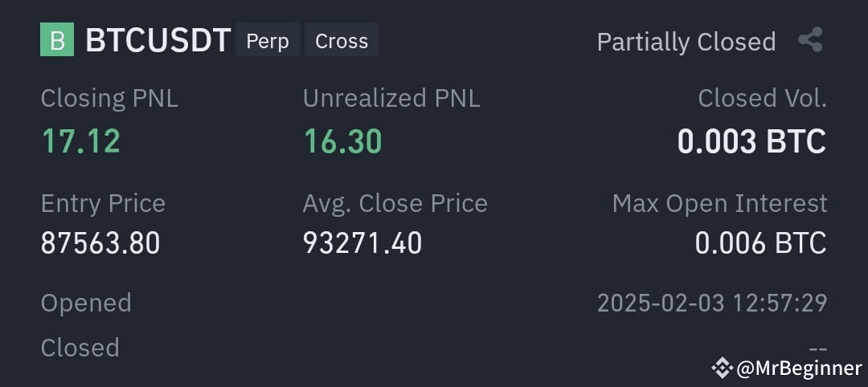Screen dimensions: 868x387
Task: Click the Unrealized PNL label
Action: click(x=391, y=99)
